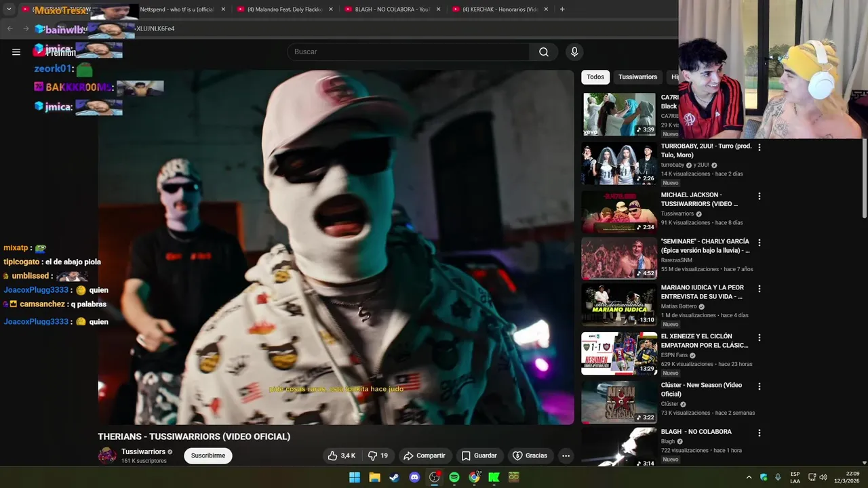868x488 pixels.
Task: Switch to KERCHAK - Honorarios tab
Action: [500, 9]
